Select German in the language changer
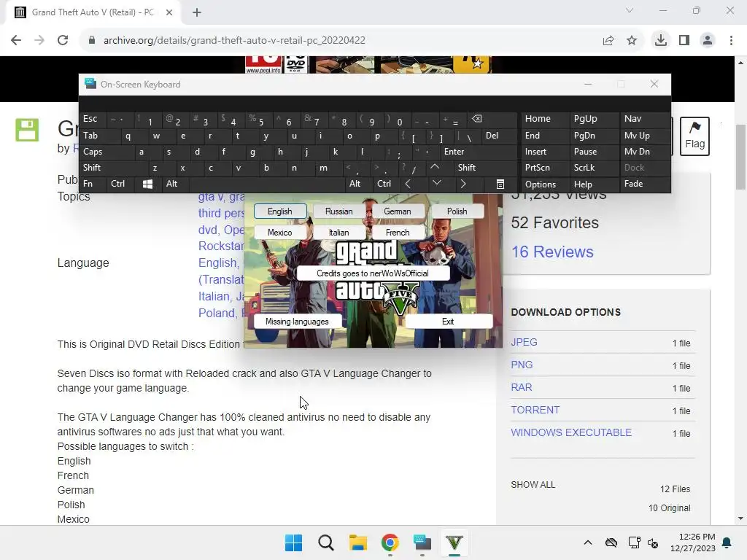The width and height of the screenshot is (747, 560). [398, 211]
